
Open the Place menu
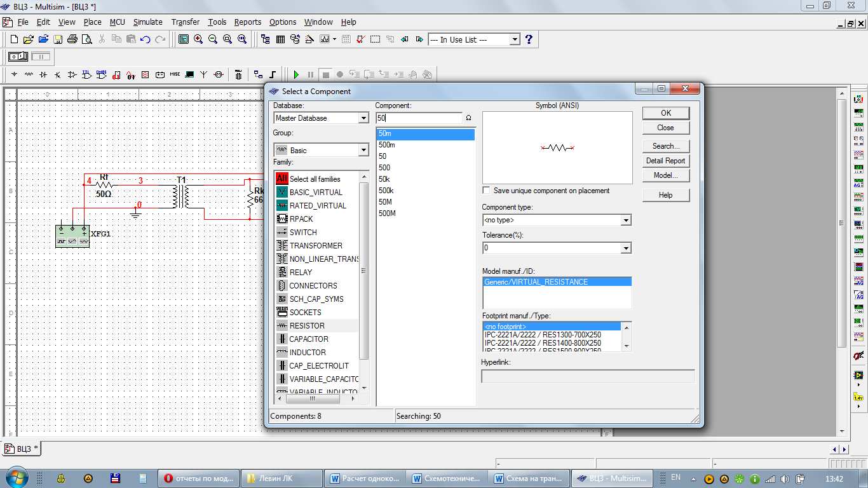click(92, 22)
